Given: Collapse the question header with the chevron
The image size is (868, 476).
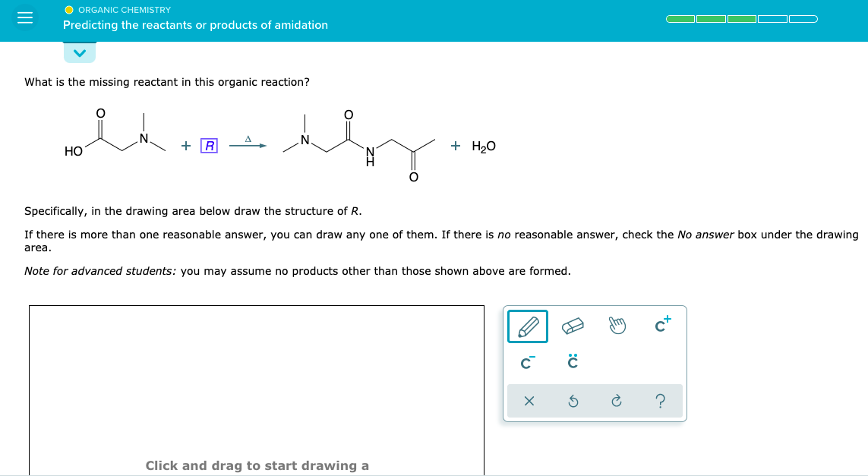Looking at the screenshot, I should [x=80, y=53].
